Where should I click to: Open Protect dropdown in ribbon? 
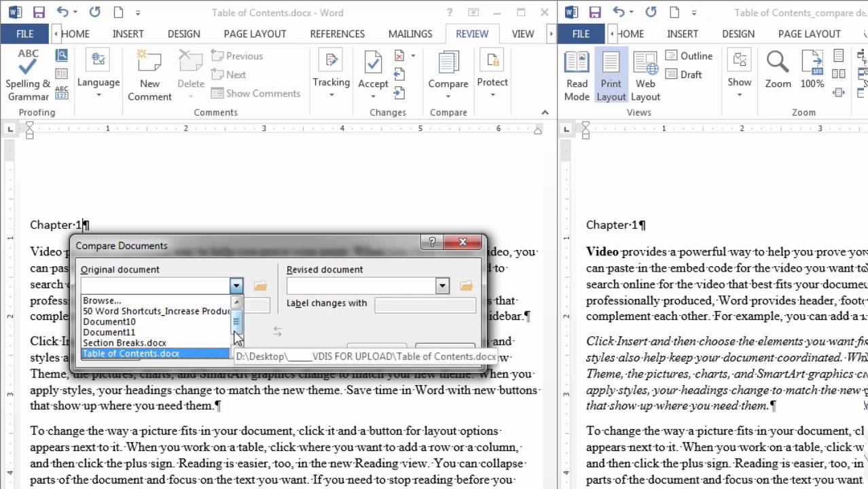coord(492,75)
